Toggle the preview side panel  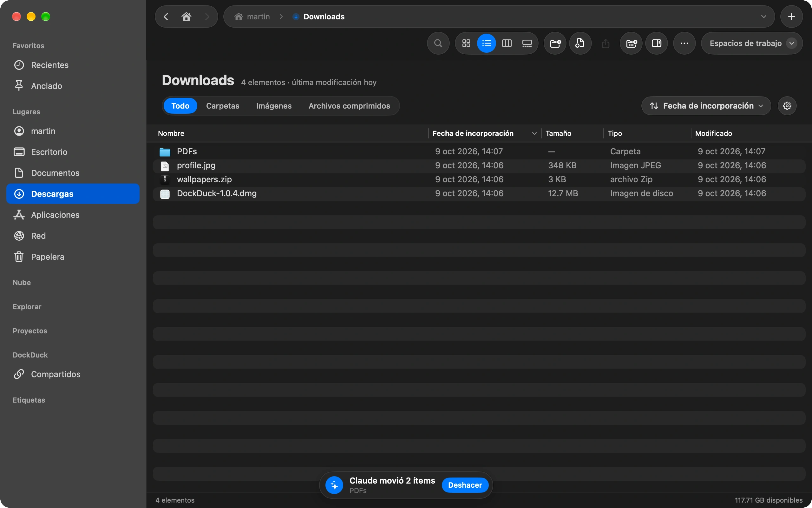656,43
